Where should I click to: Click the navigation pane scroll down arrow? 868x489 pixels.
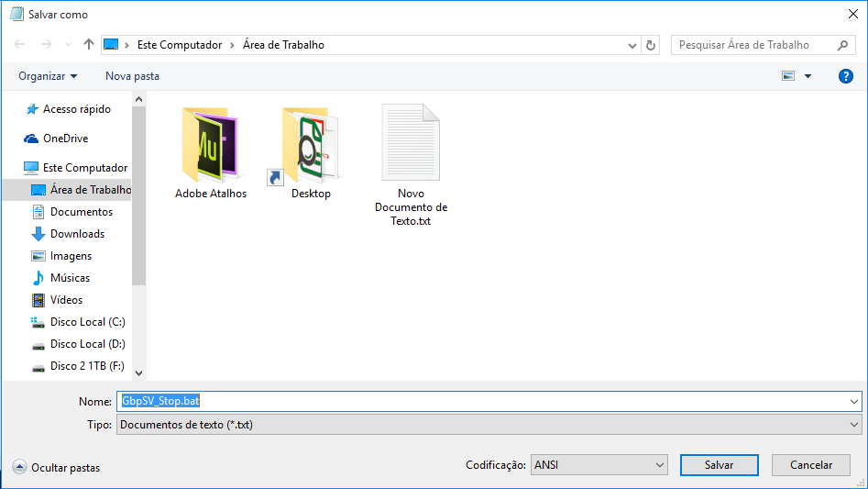click(139, 372)
